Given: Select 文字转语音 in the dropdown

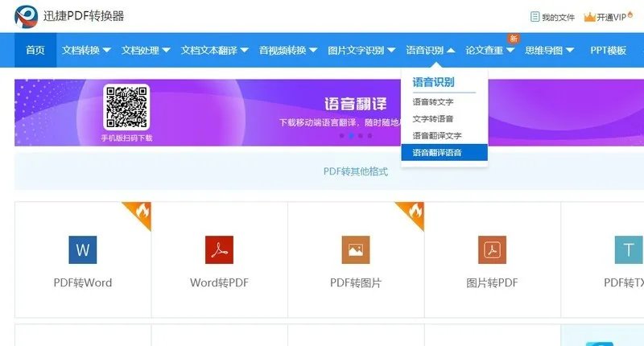Looking at the screenshot, I should [x=433, y=118].
